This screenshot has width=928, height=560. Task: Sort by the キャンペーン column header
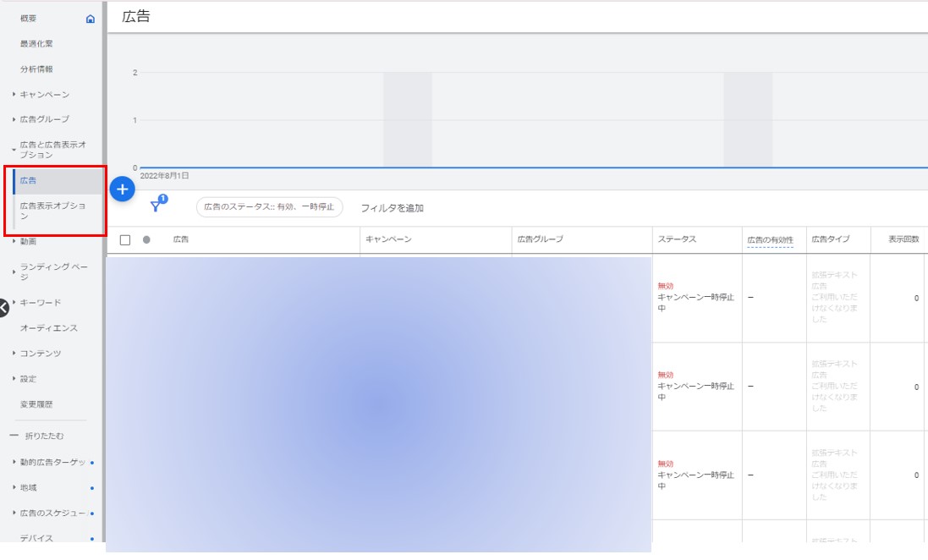[388, 239]
